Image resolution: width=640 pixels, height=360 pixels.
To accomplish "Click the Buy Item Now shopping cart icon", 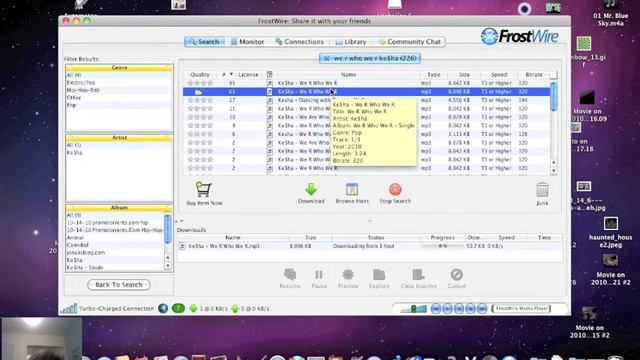I will coord(203,189).
